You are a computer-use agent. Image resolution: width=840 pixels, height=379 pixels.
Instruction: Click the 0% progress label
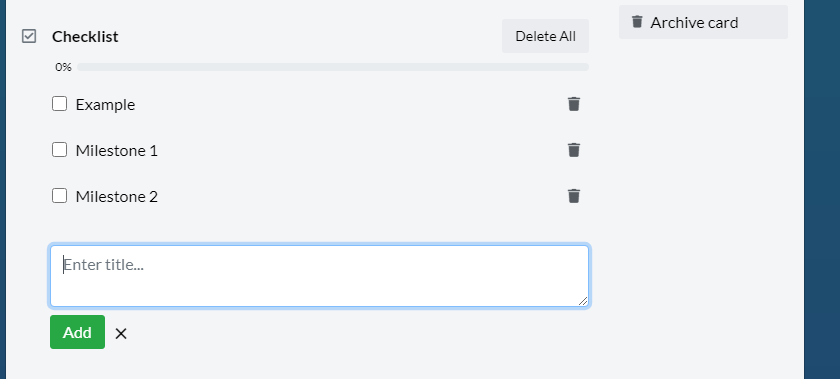63,67
